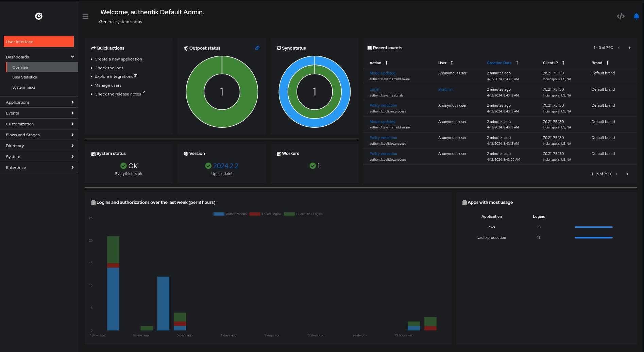The image size is (644, 352).
Task: Click the external-link icon beside Explore integrations
Action: (136, 75)
